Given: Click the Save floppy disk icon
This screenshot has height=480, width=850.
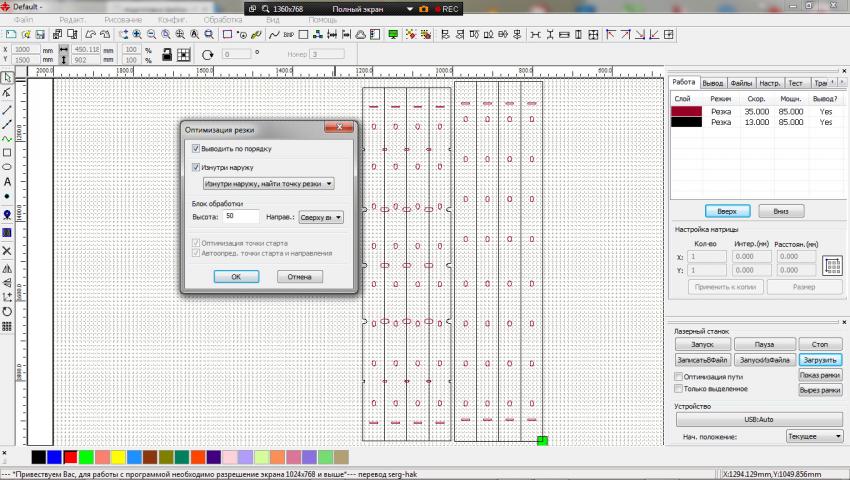Looking at the screenshot, I should coord(40,34).
